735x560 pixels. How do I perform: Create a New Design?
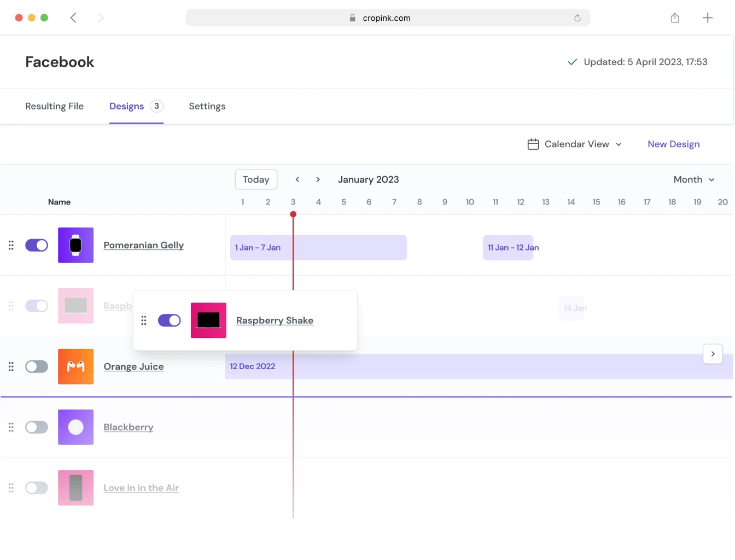click(674, 144)
